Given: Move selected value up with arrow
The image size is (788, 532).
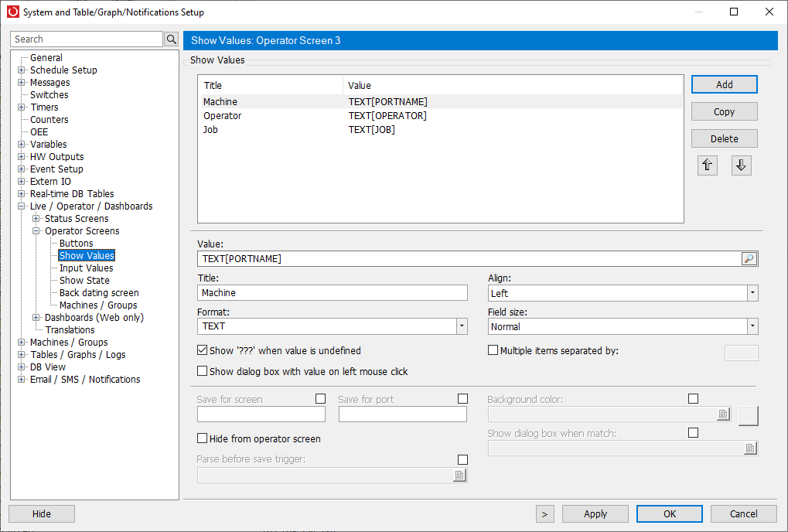Looking at the screenshot, I should (707, 165).
